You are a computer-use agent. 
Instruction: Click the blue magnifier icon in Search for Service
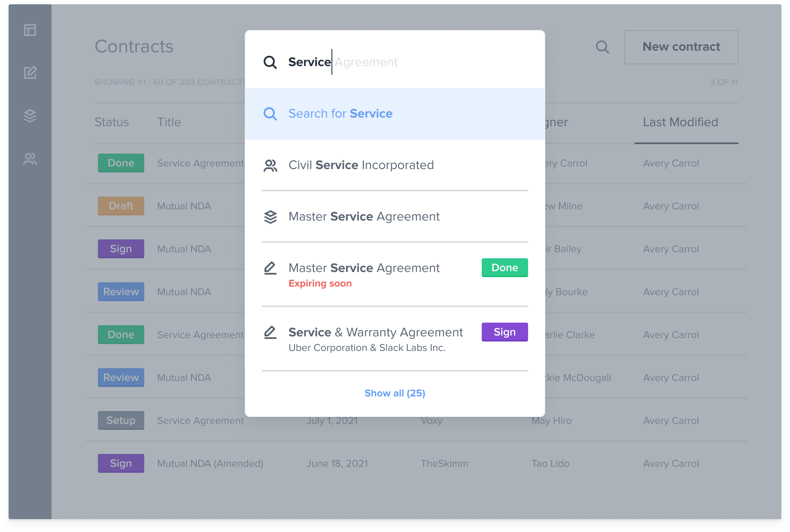(x=270, y=114)
